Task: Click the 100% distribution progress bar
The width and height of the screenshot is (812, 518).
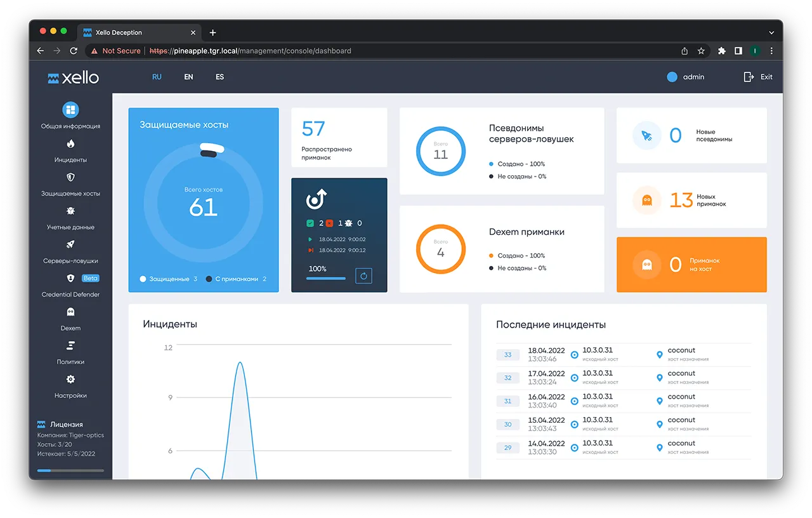Action: tap(326, 278)
